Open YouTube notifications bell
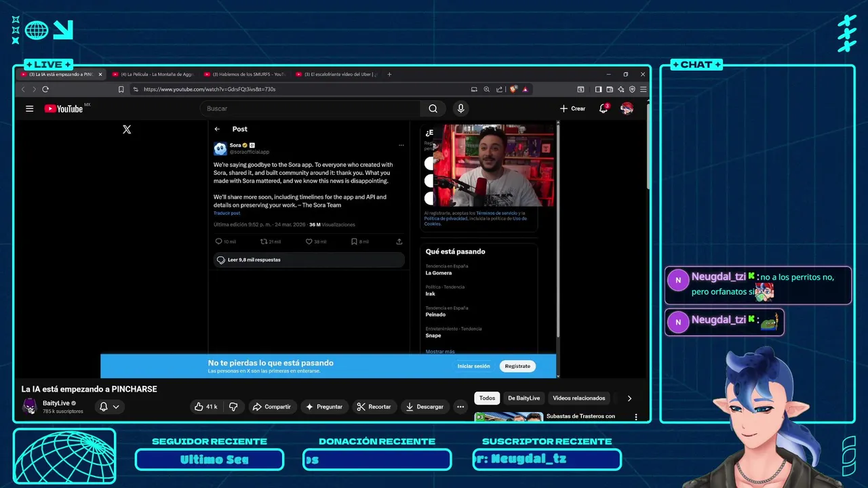The height and width of the screenshot is (488, 868). pyautogui.click(x=603, y=108)
